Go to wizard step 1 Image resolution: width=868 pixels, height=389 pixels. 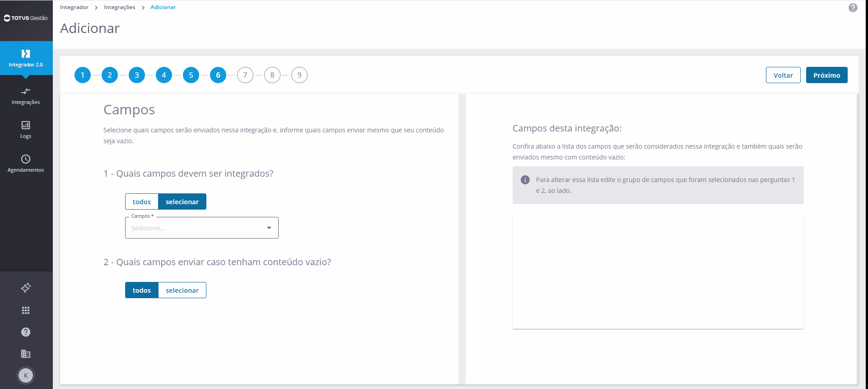83,75
